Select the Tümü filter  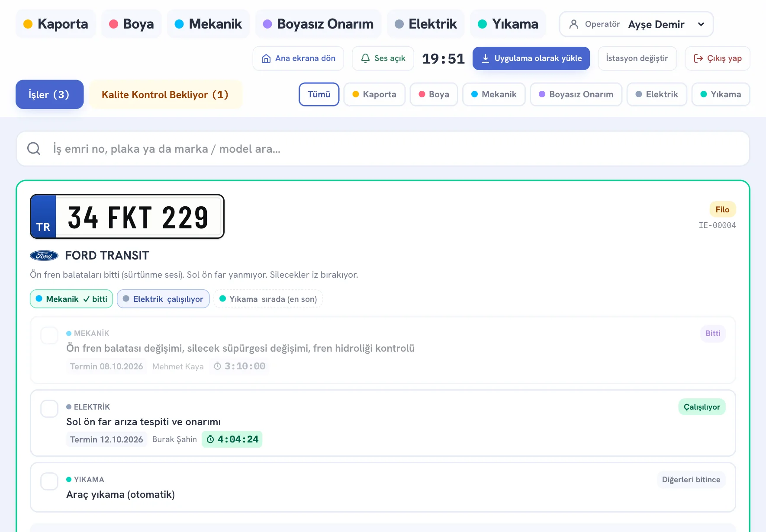pyautogui.click(x=319, y=94)
